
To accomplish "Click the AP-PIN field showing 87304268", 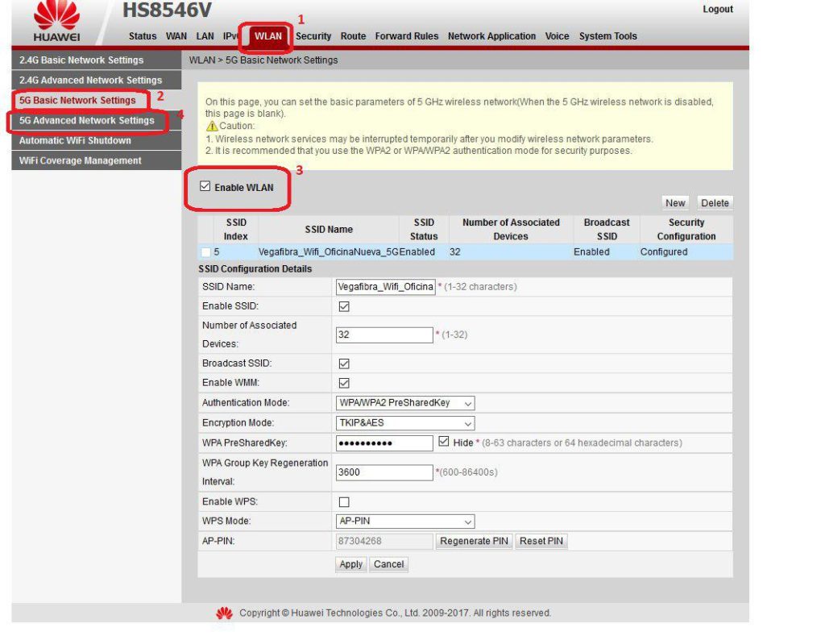I will point(384,542).
